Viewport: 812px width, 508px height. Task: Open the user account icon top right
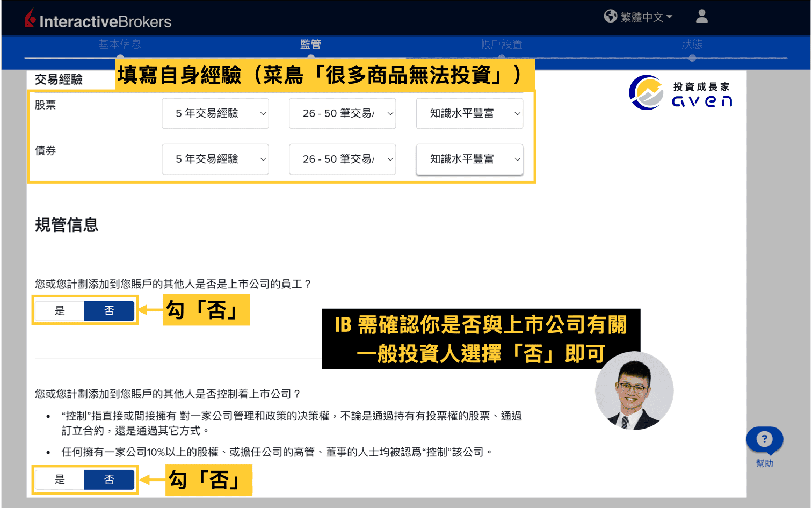pos(701,17)
